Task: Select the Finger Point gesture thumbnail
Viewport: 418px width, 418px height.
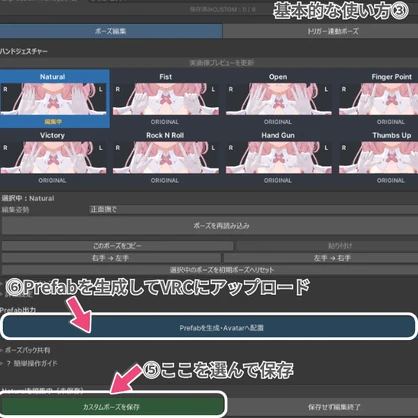Action: 378,99
